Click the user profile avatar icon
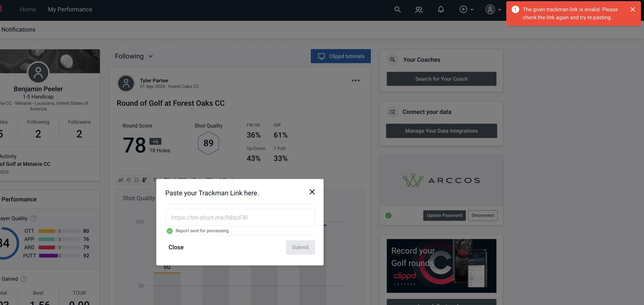Viewport: 644px width, 305px height. (490, 9)
